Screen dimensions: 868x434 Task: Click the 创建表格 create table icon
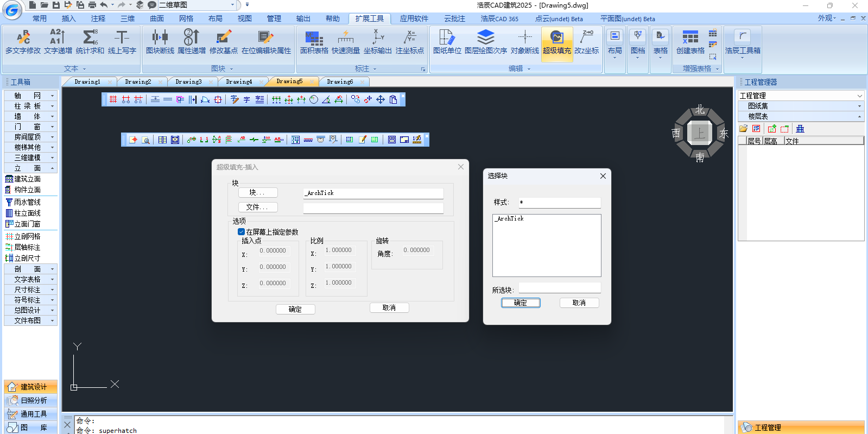click(690, 42)
